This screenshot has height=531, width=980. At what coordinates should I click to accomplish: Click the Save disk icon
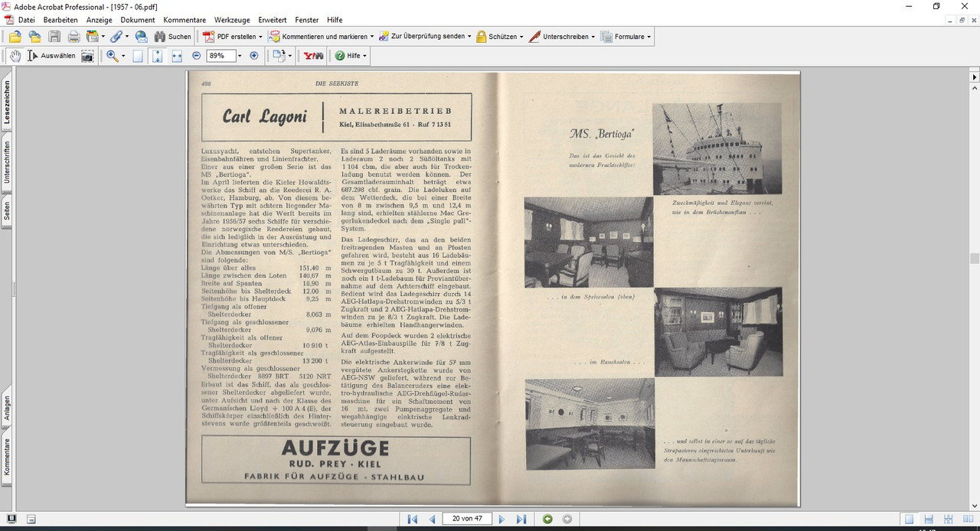pos(54,36)
